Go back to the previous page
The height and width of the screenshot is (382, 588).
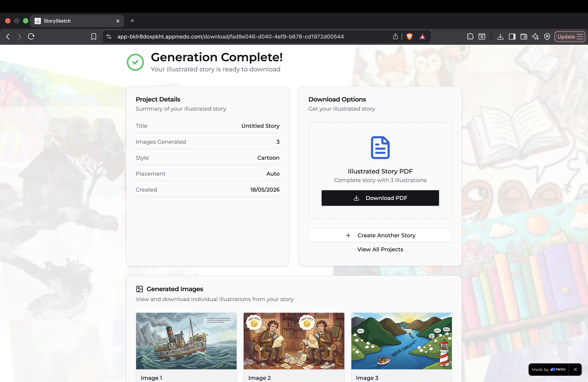(x=8, y=37)
